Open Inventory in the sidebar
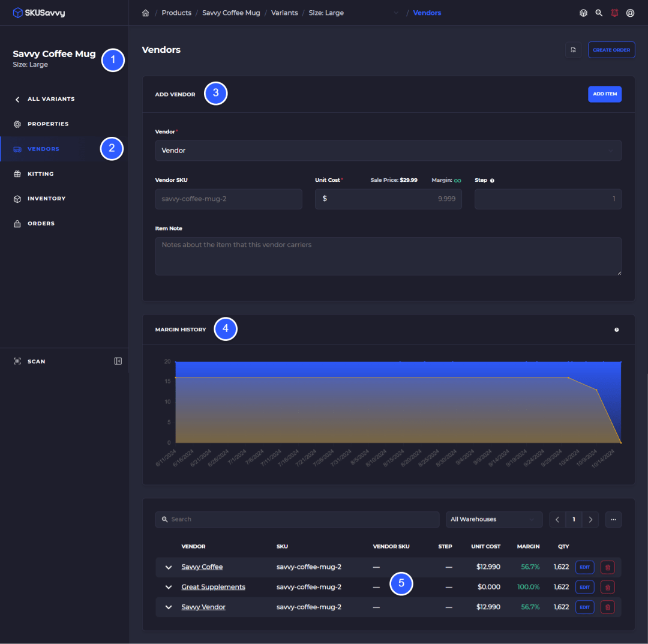Viewport: 648px width, 644px height. [46, 199]
